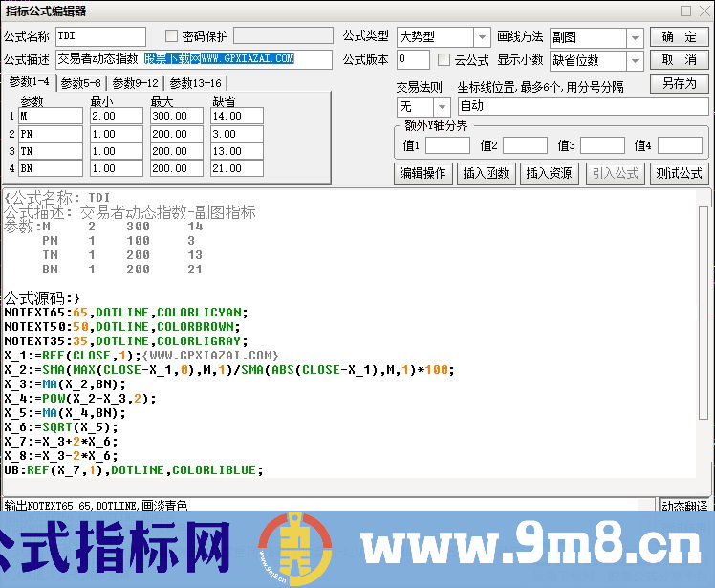Click the code line X_4:=POW(X_2-X_3,2)
This screenshot has width=715, height=588.
tap(80, 399)
